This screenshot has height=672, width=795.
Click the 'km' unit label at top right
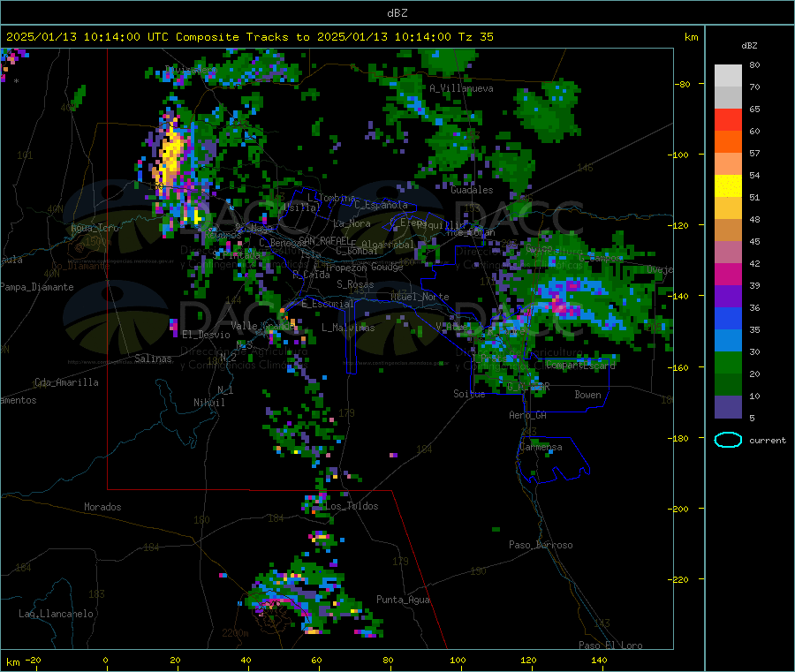coord(691,37)
